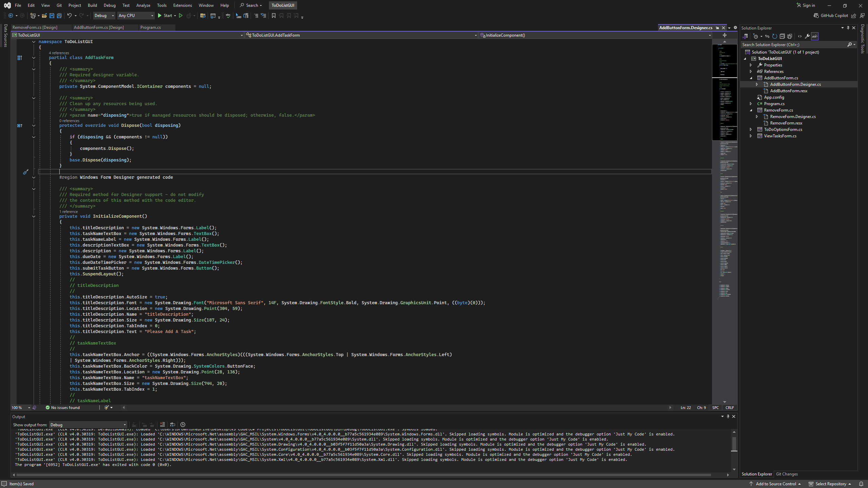This screenshot has height=488, width=868.
Task: Collapse All in Solution Explorer toolbar
Action: (782, 36)
